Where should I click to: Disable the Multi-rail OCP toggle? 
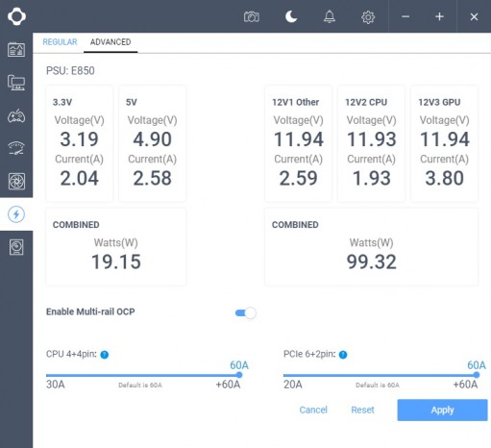[246, 312]
